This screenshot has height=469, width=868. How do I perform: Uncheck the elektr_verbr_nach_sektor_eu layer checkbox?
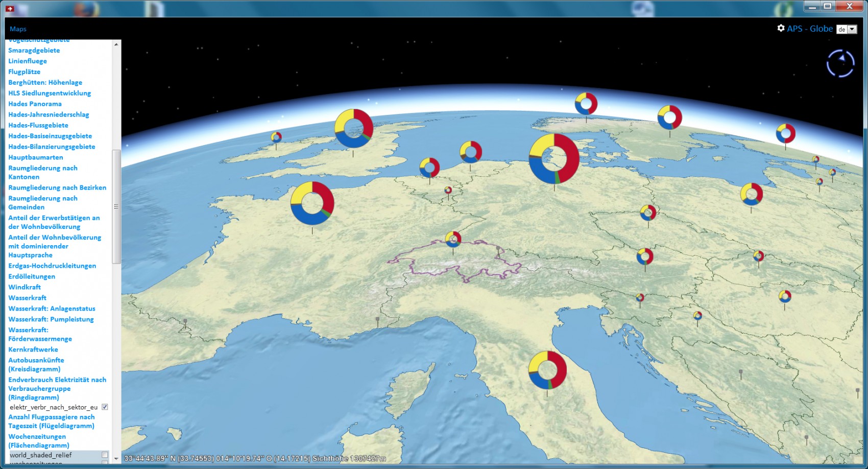(x=105, y=407)
